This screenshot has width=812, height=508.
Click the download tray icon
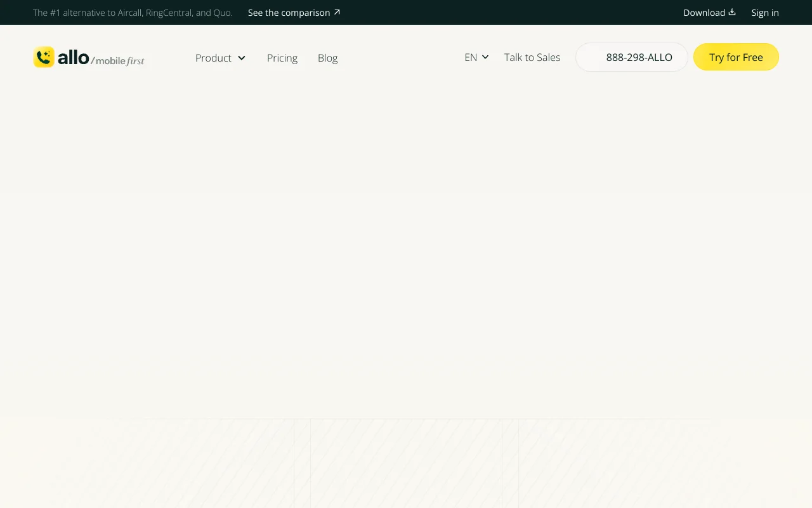[732, 12]
